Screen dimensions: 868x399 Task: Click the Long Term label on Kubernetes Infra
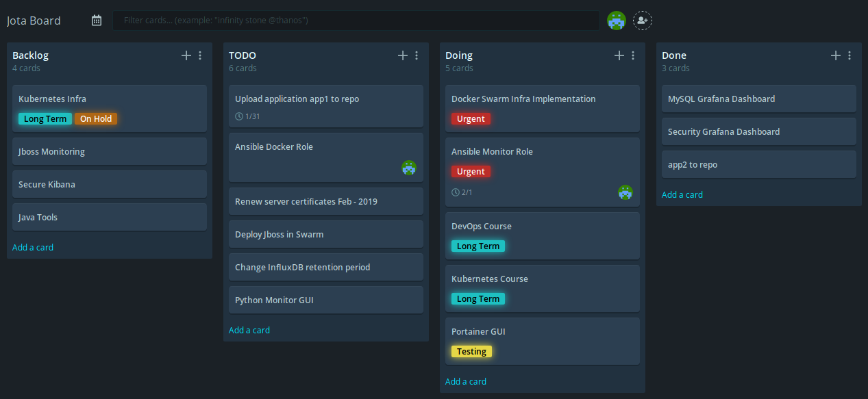tap(45, 118)
